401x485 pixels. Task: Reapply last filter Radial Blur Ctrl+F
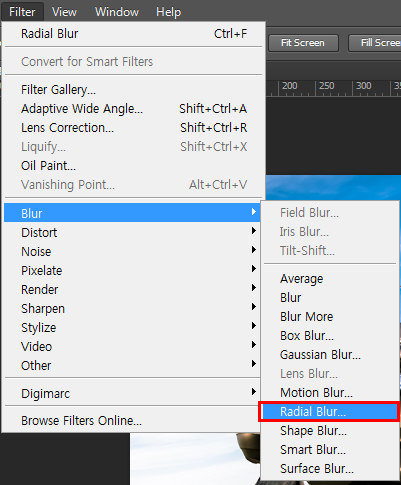[132, 34]
